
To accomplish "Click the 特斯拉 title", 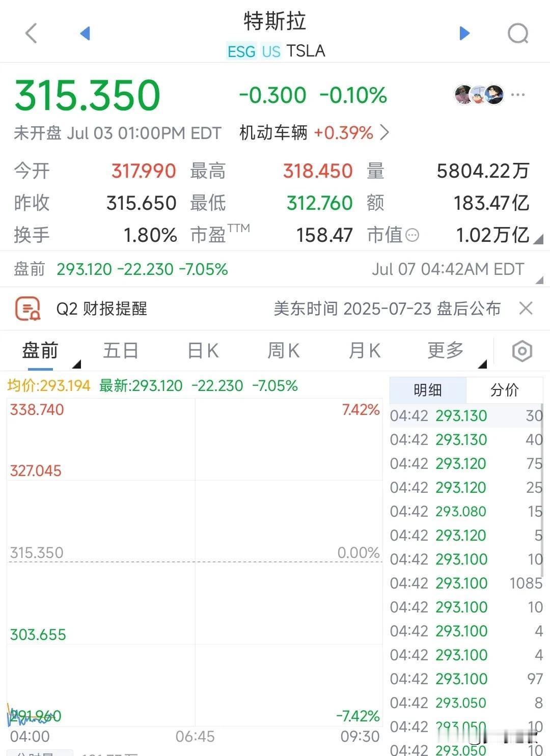I will pyautogui.click(x=274, y=21).
